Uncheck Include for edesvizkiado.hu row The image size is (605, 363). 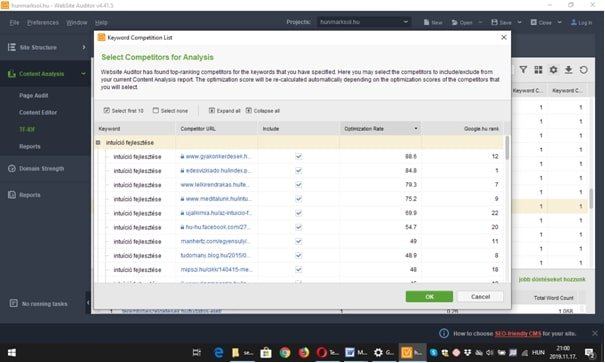(298, 171)
